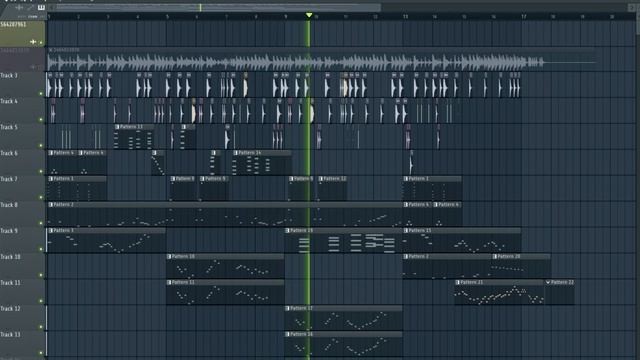
Task: Select the 564287961 track header
Action: 22,33
